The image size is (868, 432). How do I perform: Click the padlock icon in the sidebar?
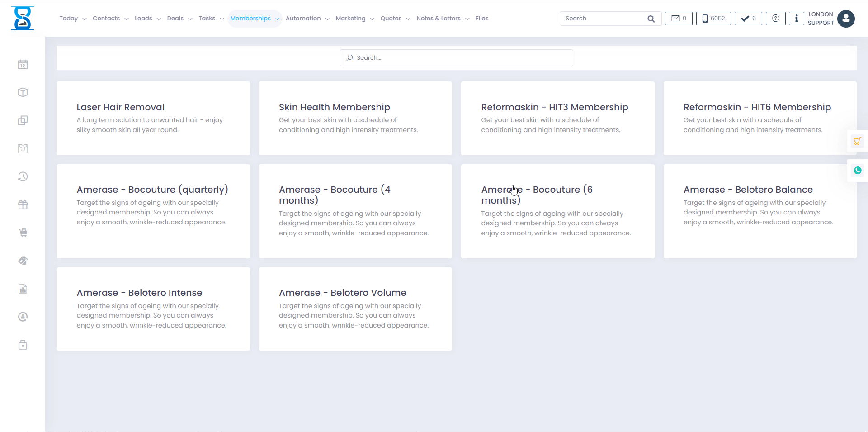tap(23, 345)
